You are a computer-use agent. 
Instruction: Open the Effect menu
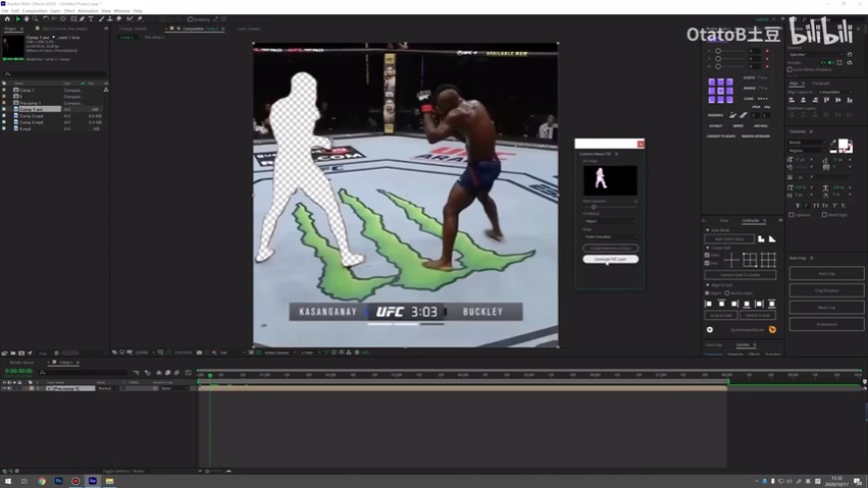pos(69,11)
